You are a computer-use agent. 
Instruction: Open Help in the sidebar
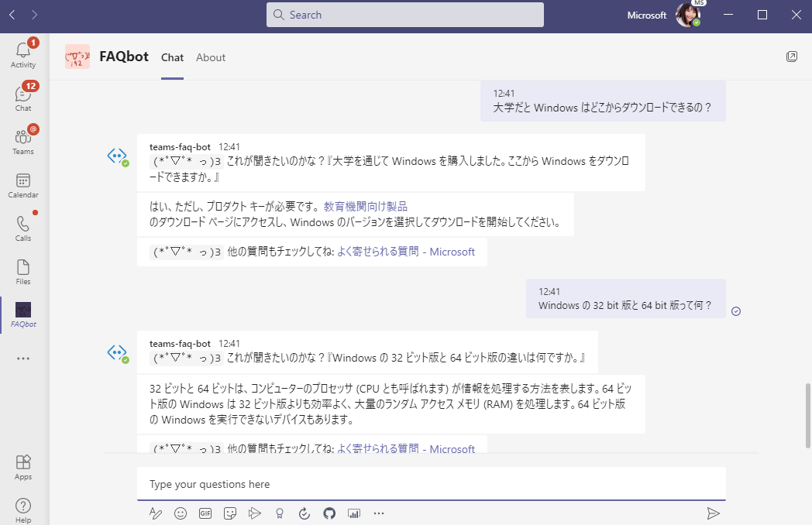click(x=23, y=510)
